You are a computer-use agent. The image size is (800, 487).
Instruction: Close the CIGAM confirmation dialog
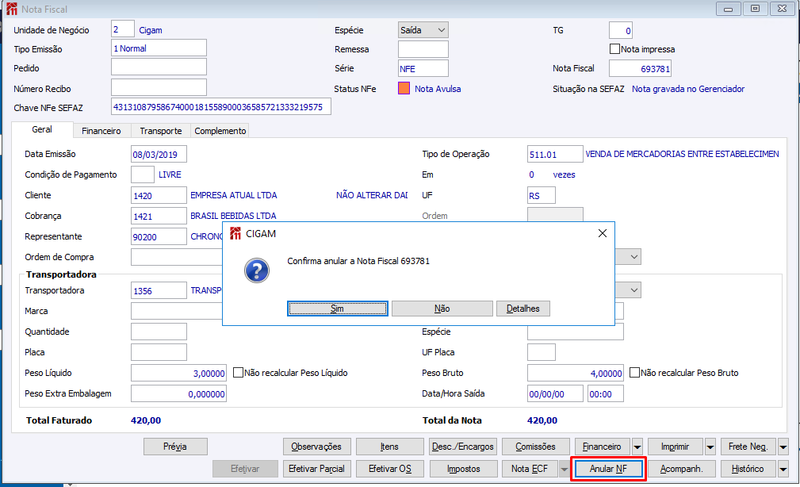point(602,233)
